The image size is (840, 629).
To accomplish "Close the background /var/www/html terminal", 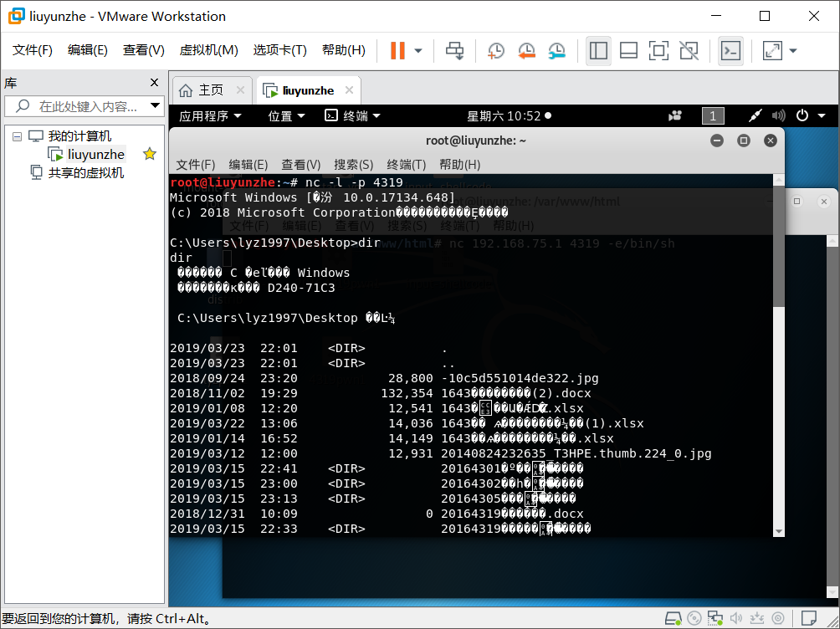I will click(824, 202).
